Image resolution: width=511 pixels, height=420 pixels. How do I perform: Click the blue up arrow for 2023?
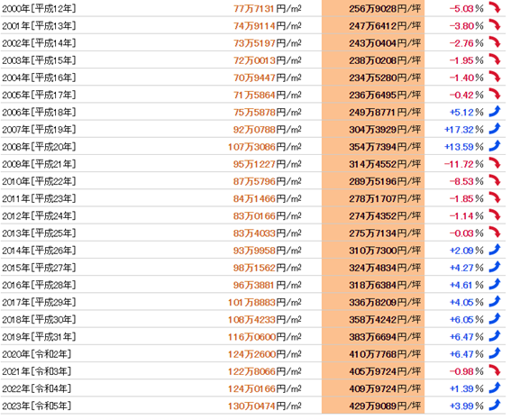(495, 405)
